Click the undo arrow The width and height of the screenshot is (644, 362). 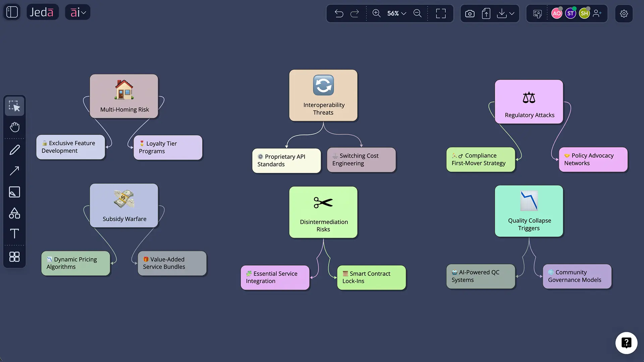[x=339, y=13]
